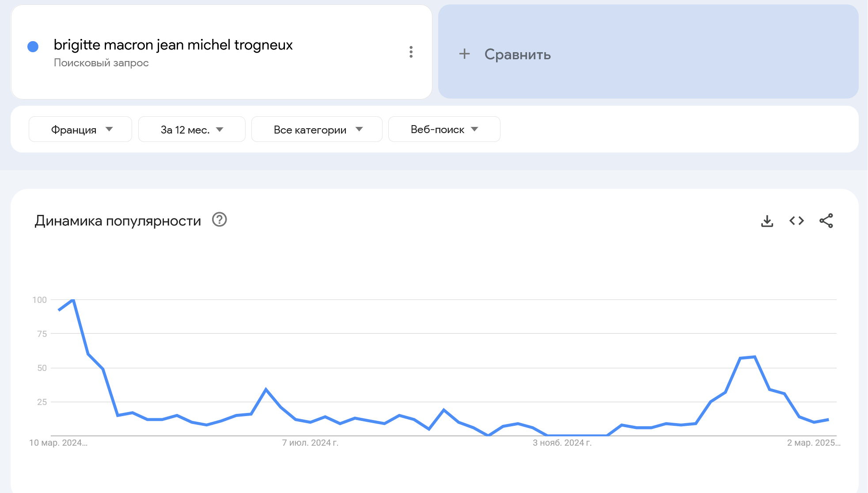Open the Все категории category filter

point(316,129)
